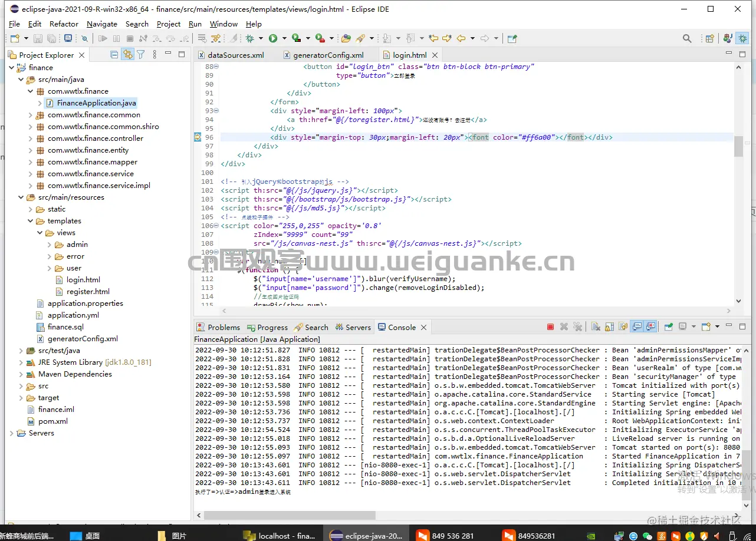This screenshot has width=756, height=541.
Task: Click the Skip All Breakpoints icon
Action: pos(84,38)
